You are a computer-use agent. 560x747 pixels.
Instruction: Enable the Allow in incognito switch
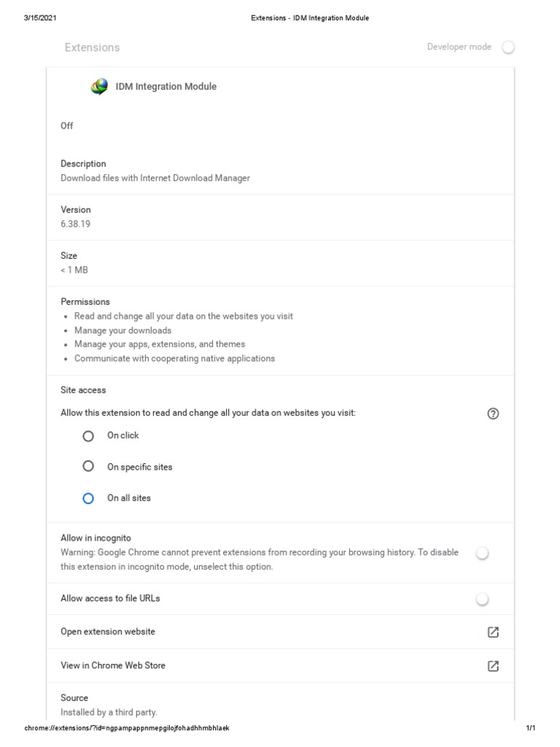[482, 554]
